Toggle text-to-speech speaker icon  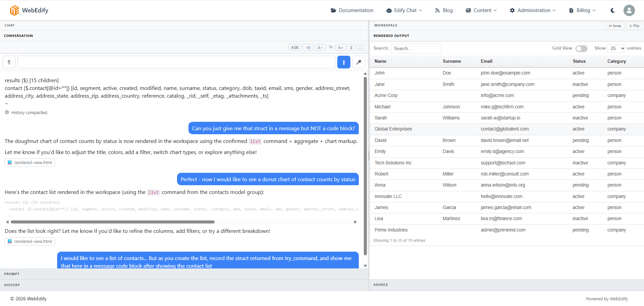coord(308,48)
